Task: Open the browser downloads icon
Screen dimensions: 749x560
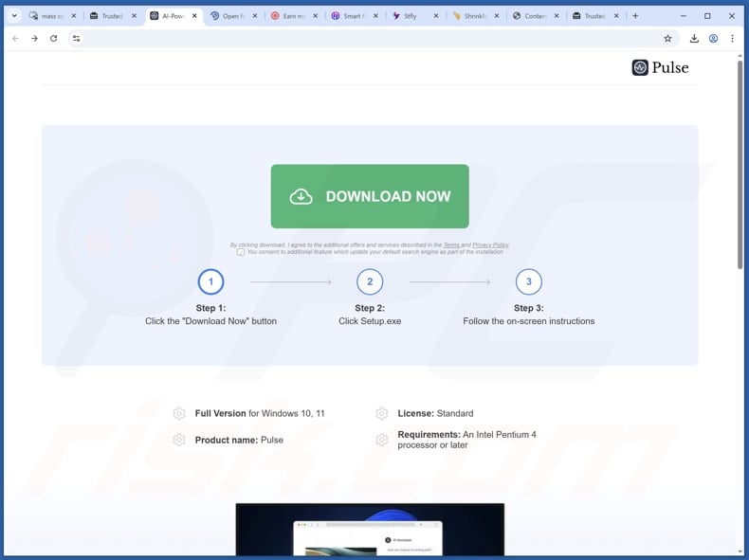Action: pyautogui.click(x=694, y=38)
